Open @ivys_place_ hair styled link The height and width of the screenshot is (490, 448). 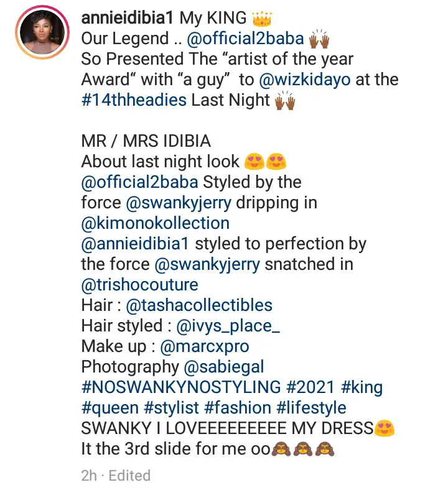228,326
